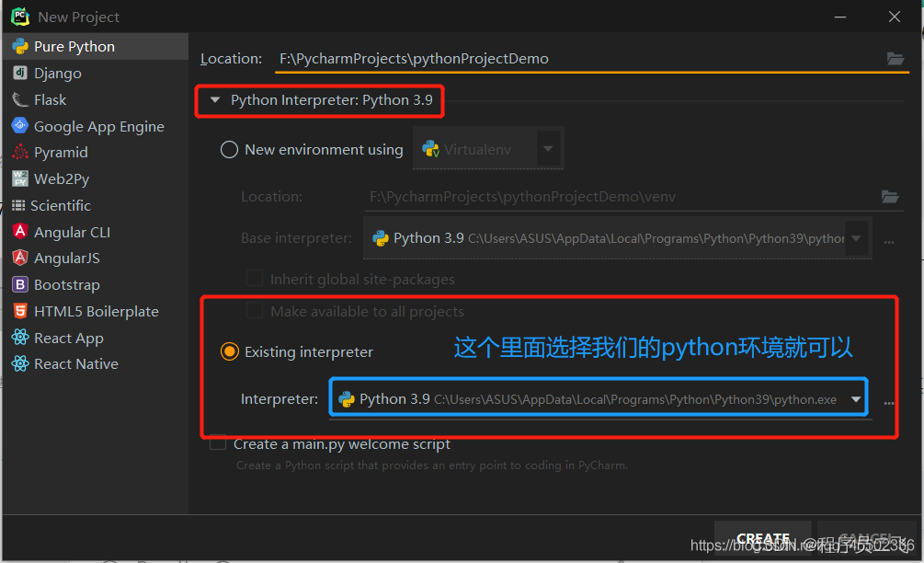Click the Web2Py icon
Image resolution: width=924 pixels, height=563 pixels.
[20, 178]
